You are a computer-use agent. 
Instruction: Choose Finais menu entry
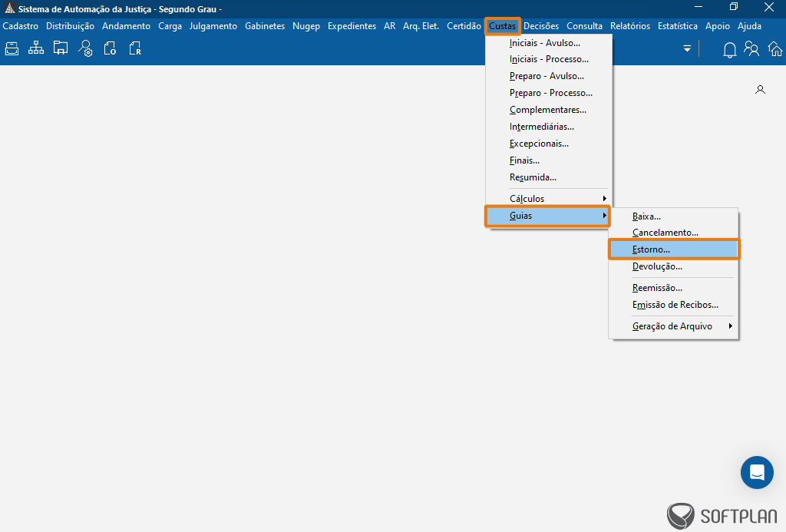click(x=547, y=160)
